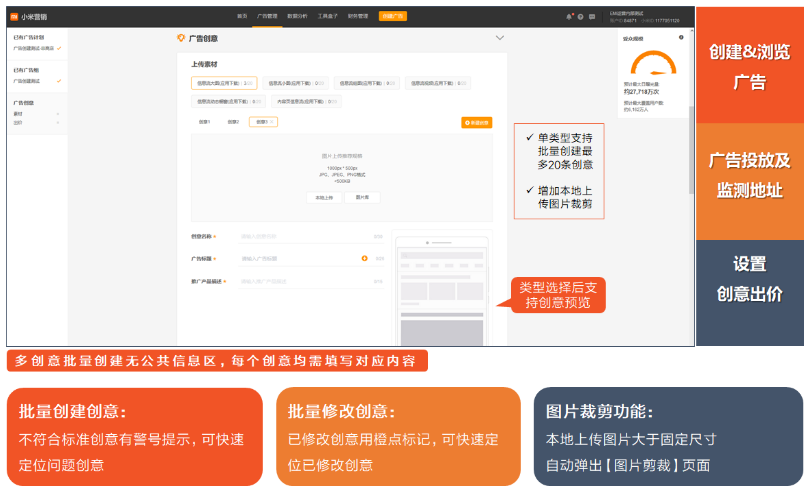Open 数据分析 in top navigation
The height and width of the screenshot is (492, 809).
297,16
